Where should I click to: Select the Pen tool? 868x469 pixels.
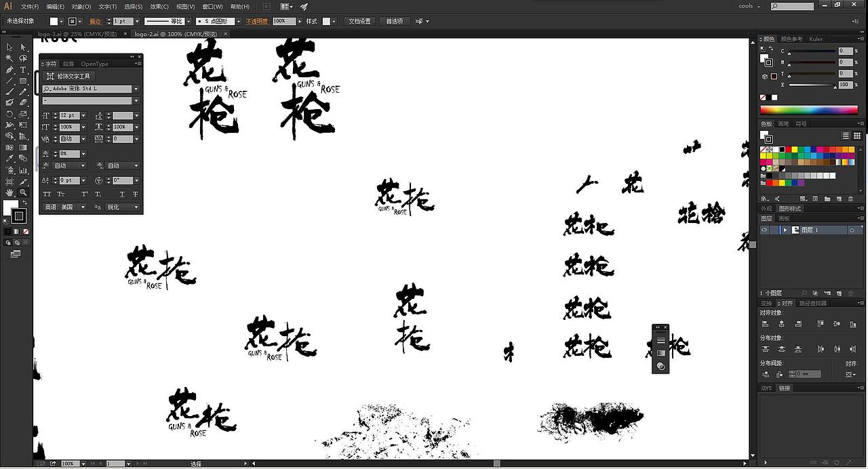pos(9,70)
